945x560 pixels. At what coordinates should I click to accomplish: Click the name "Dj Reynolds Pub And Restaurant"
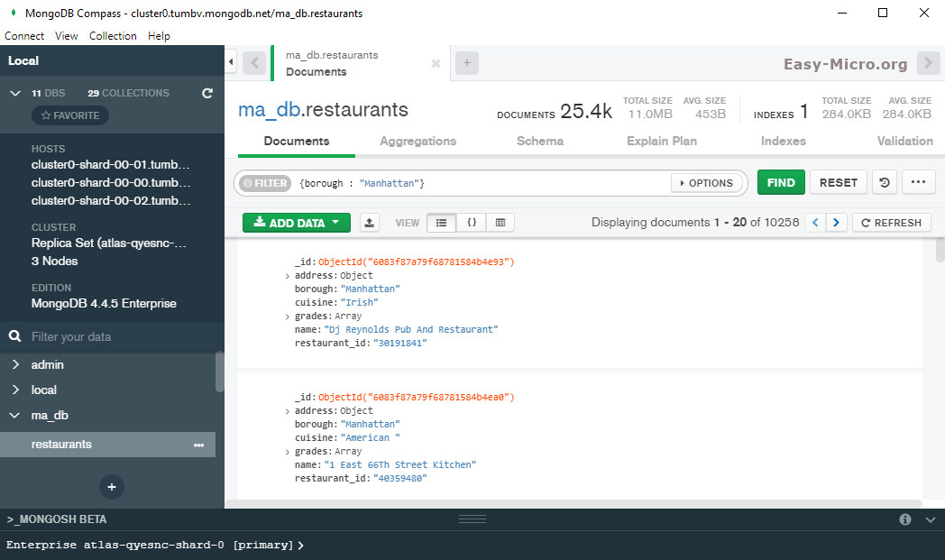pyautogui.click(x=411, y=330)
